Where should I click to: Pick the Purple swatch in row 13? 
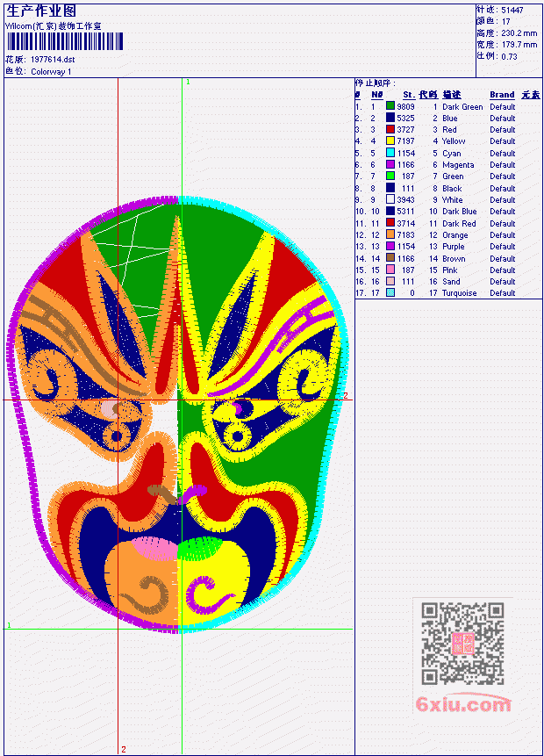[x=390, y=247]
